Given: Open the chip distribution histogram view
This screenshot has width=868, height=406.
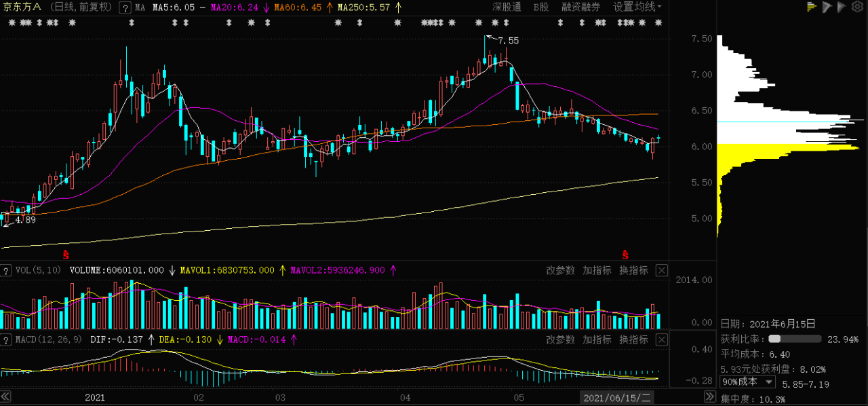Looking at the screenshot, I should (811, 7).
